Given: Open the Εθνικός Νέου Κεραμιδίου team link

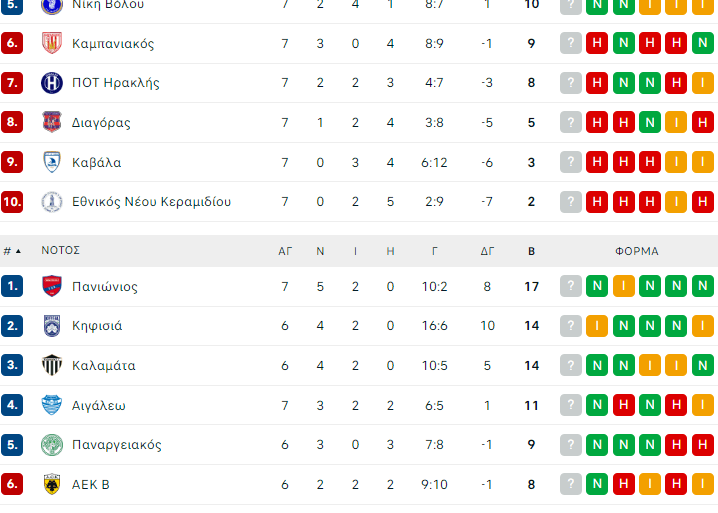Looking at the screenshot, I should (x=151, y=202).
